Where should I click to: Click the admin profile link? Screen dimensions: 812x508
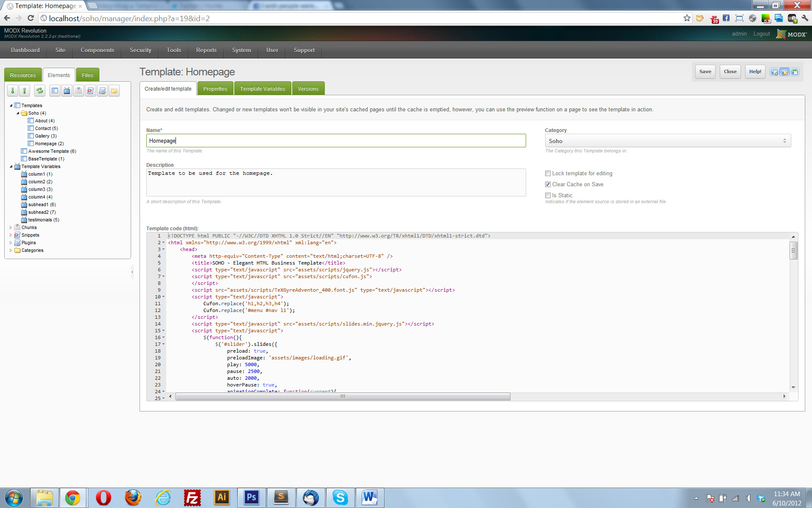739,34
